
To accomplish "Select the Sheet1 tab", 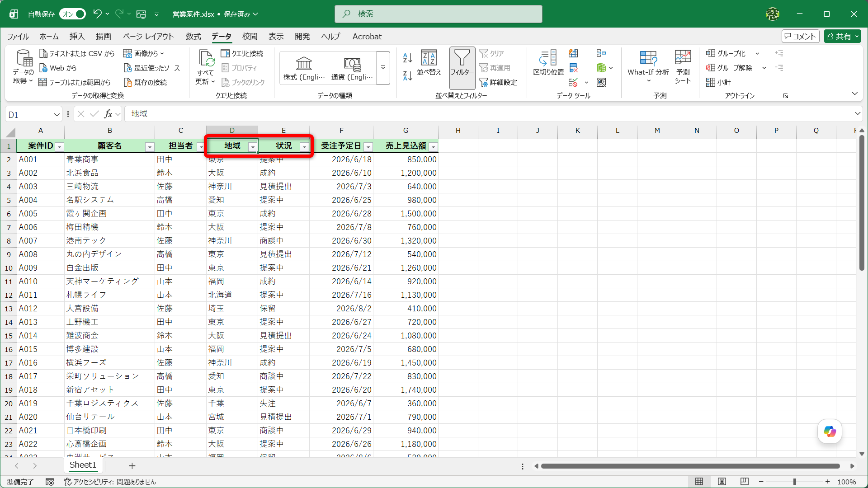I will (83, 465).
